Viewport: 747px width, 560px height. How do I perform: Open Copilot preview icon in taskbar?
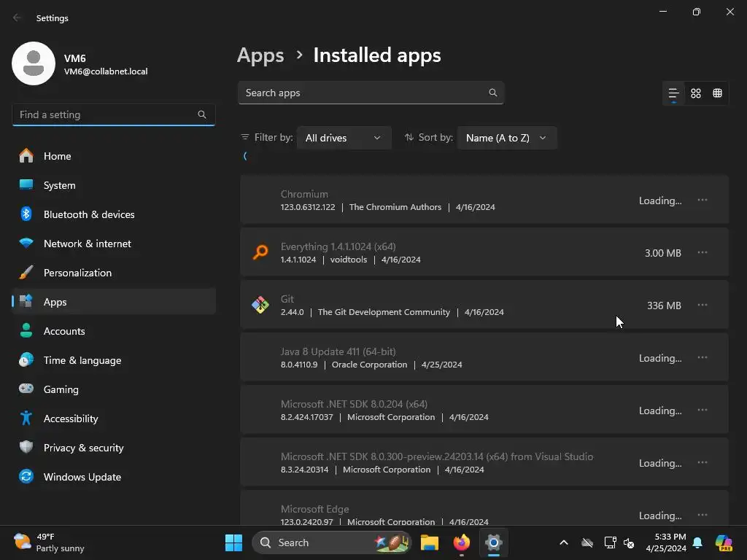[x=724, y=542]
